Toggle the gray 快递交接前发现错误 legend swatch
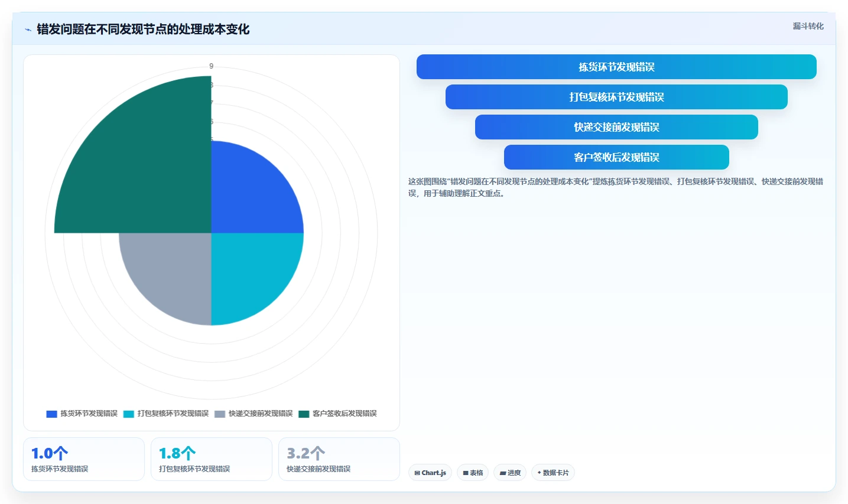Screen dimensions: 848x504 (220, 414)
